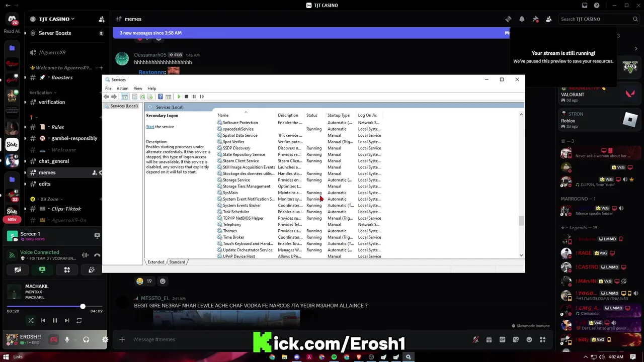Open the View menu in Services
The height and width of the screenshot is (362, 644).
138,88
